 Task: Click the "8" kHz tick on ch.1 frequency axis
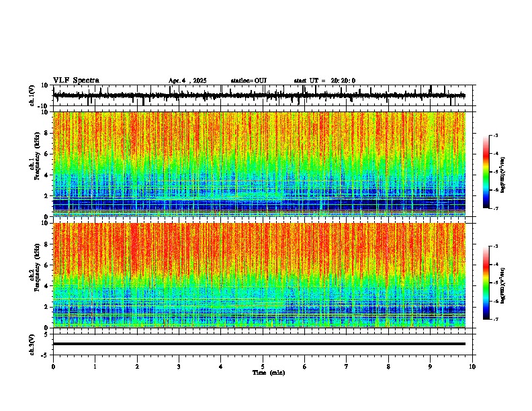click(x=46, y=133)
